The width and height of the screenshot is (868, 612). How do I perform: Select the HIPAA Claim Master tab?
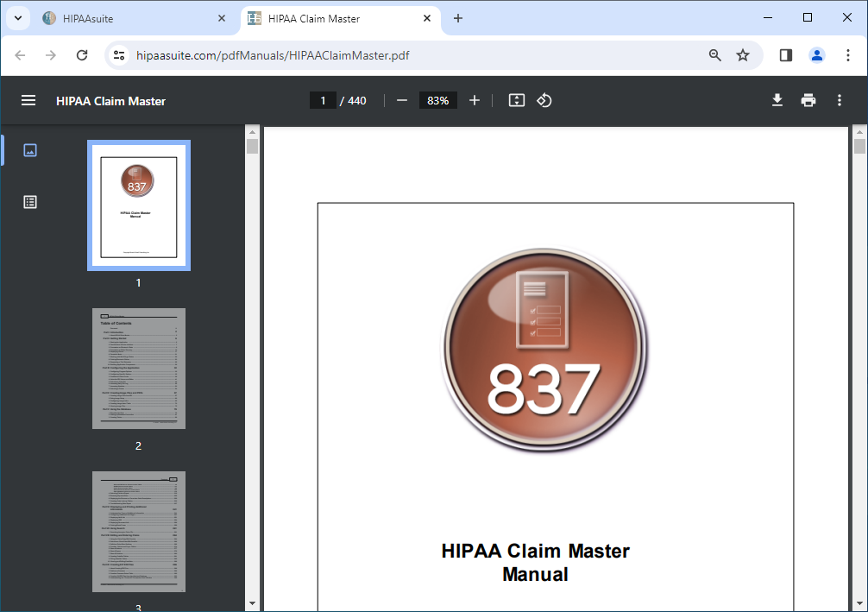(x=341, y=18)
